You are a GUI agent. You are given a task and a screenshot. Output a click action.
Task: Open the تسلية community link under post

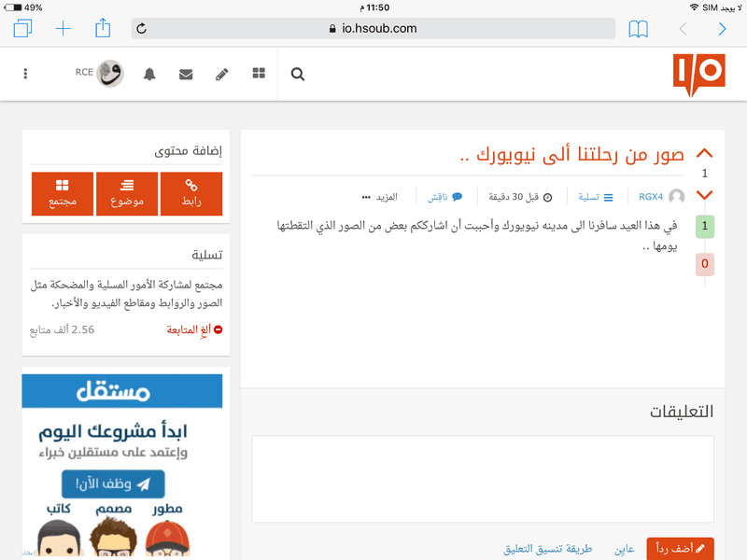click(596, 197)
